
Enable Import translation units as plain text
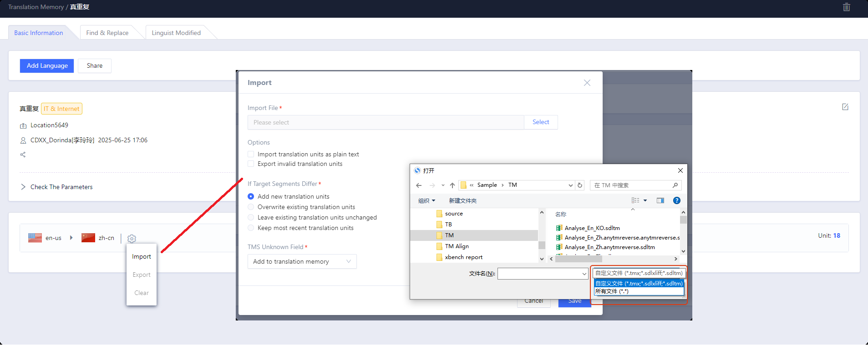[251, 154]
